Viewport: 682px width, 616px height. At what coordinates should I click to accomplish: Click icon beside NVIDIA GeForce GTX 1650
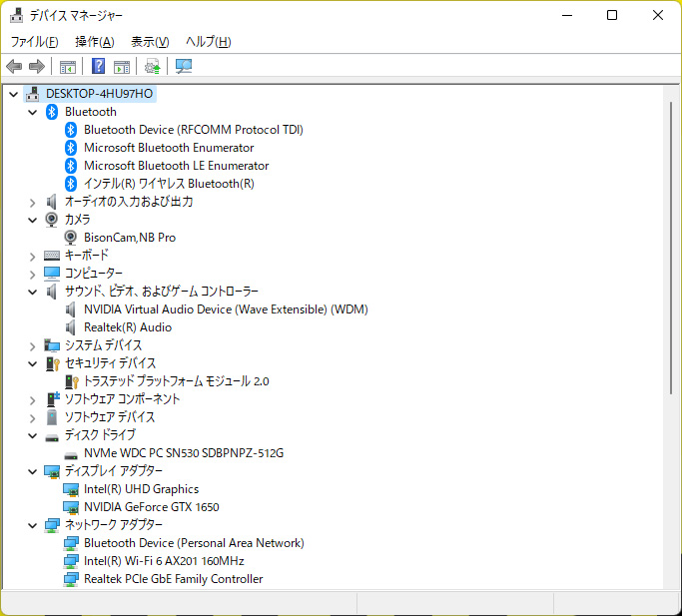coord(71,507)
